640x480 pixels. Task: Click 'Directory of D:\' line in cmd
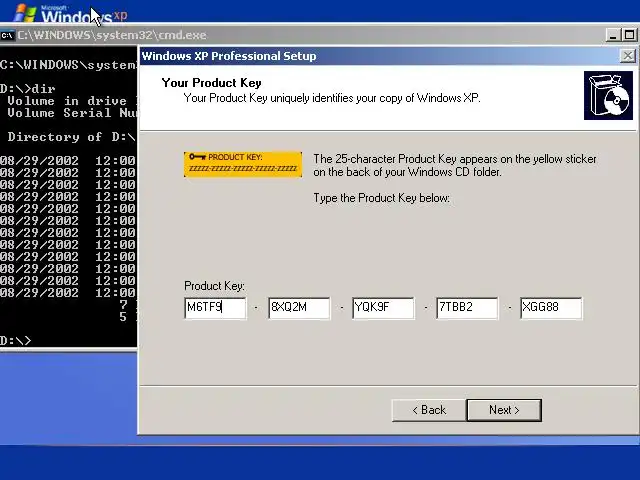point(71,137)
